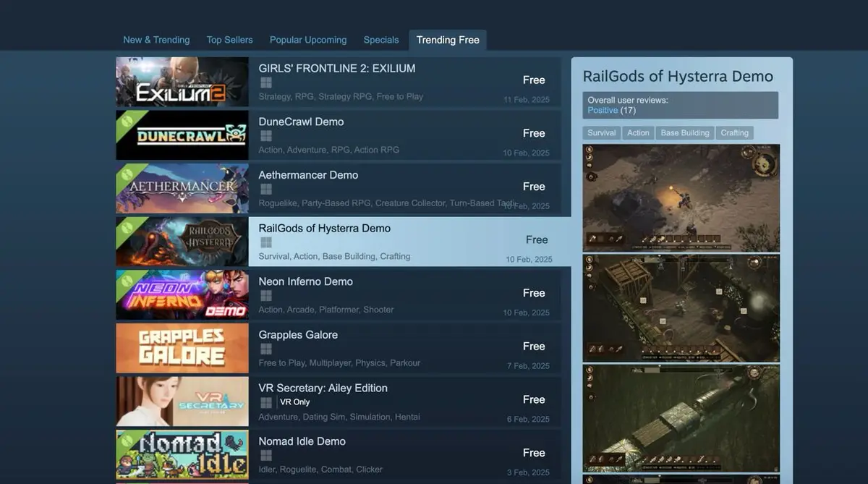Click the Free price on Nomad Idle Demo row
The height and width of the screenshot is (484, 868).
[534, 453]
